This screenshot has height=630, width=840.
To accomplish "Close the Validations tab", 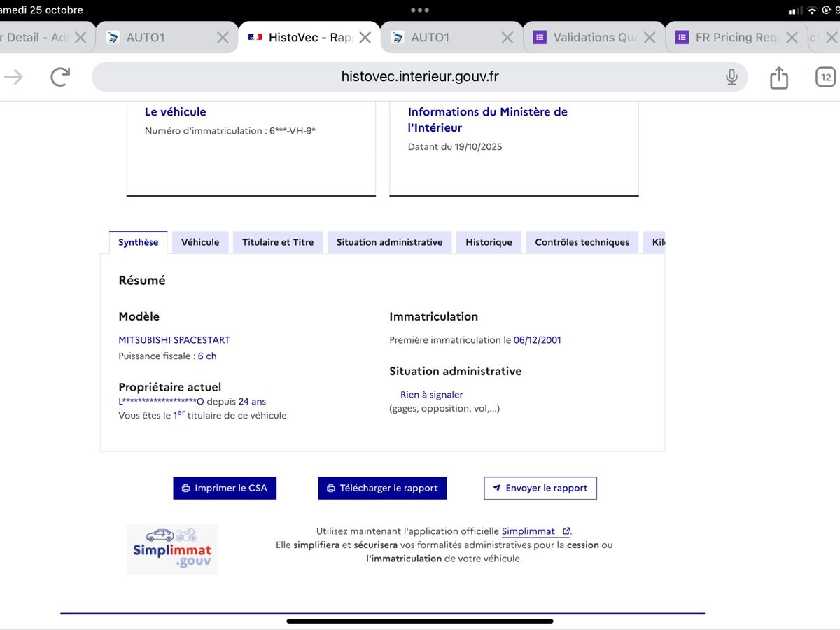I will (650, 38).
